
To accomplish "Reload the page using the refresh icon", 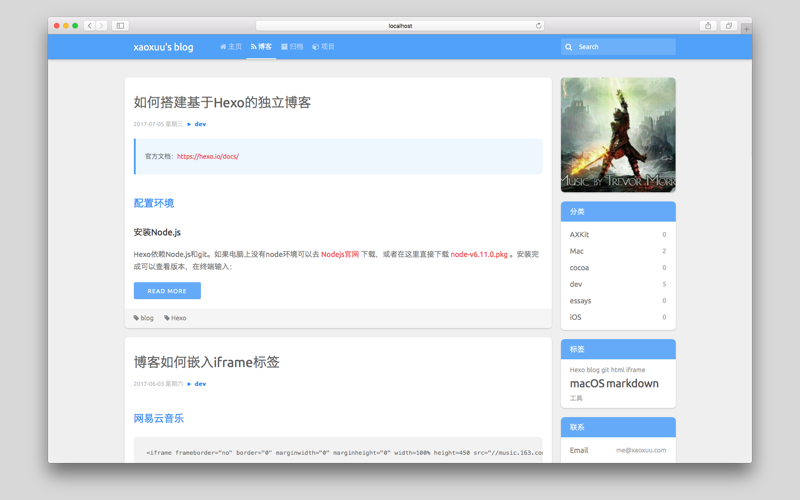I will click(x=538, y=26).
